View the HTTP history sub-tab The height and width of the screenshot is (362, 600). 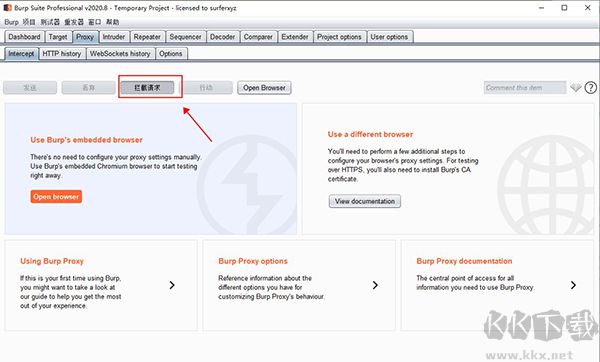click(62, 54)
